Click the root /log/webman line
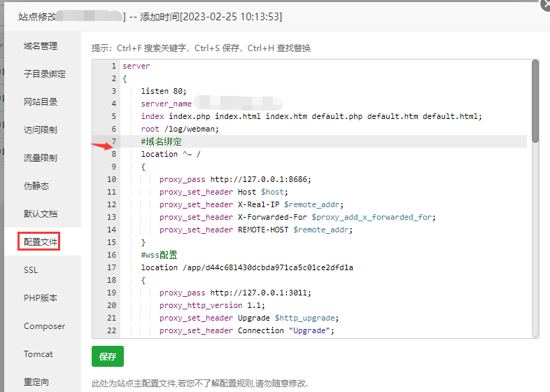 tap(180, 129)
